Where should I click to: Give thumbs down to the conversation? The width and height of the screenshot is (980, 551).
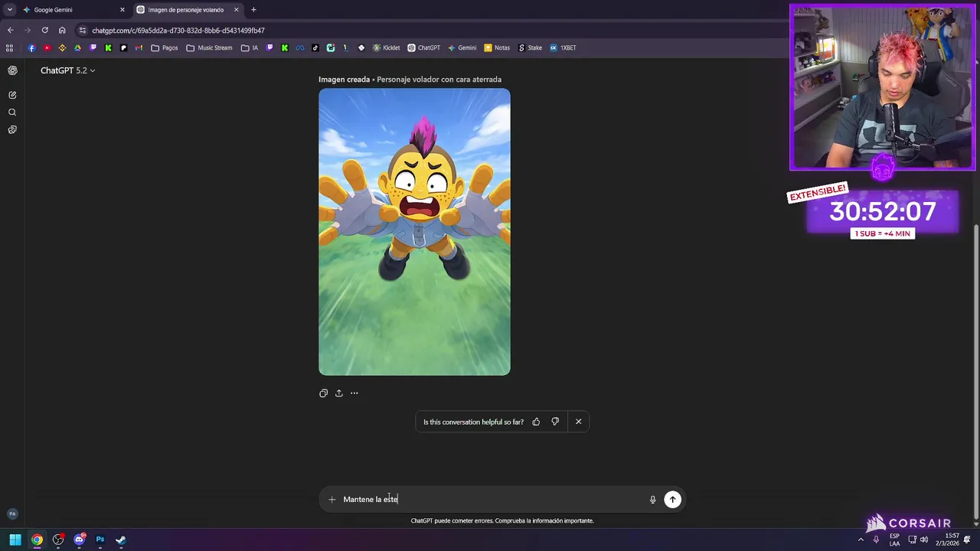pos(555,422)
